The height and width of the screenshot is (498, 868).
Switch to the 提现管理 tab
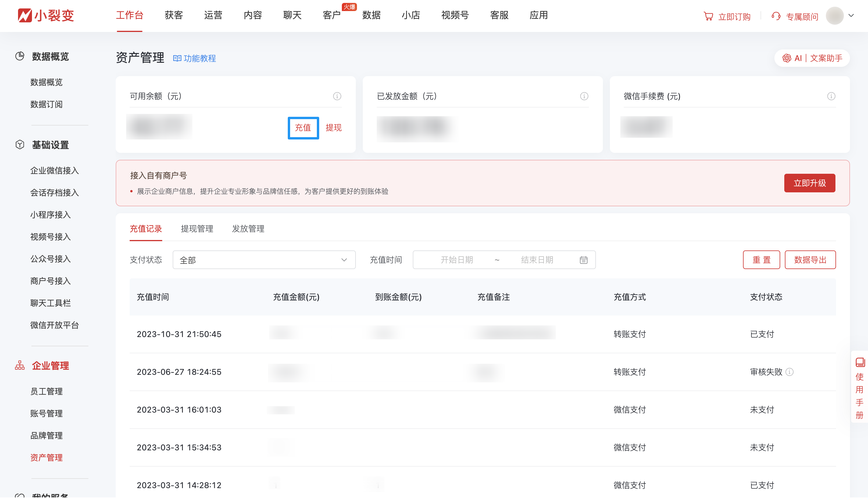click(197, 229)
